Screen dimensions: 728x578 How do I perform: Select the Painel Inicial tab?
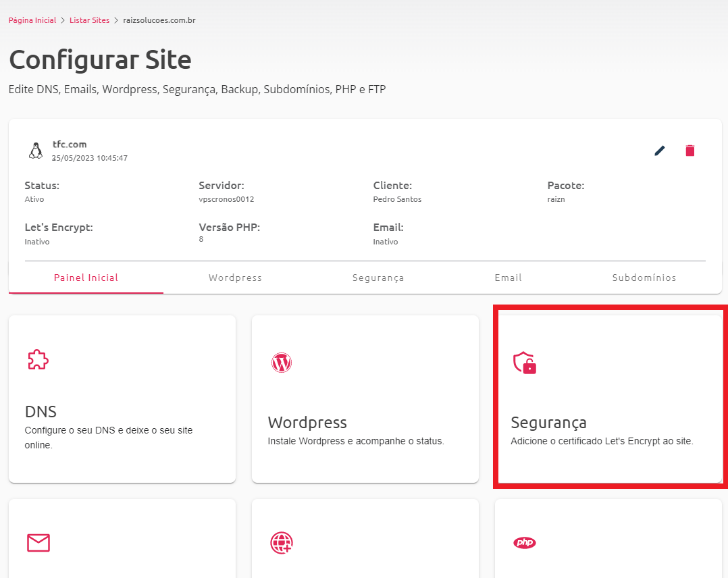[x=86, y=278]
